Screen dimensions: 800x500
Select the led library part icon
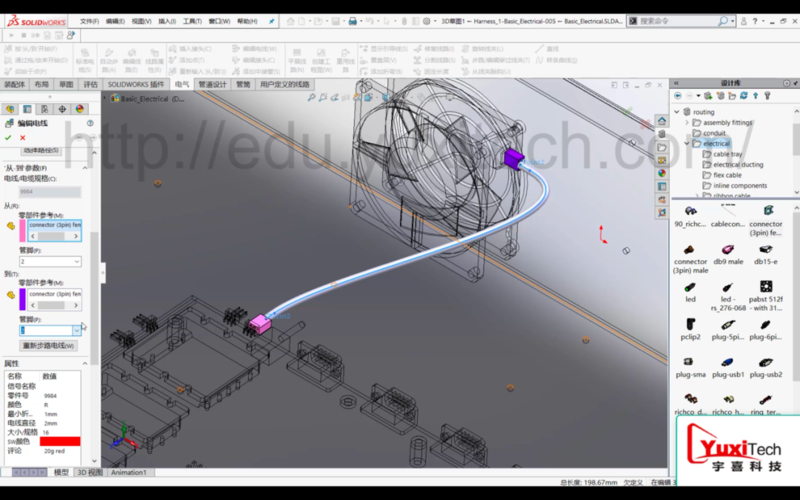click(x=690, y=288)
